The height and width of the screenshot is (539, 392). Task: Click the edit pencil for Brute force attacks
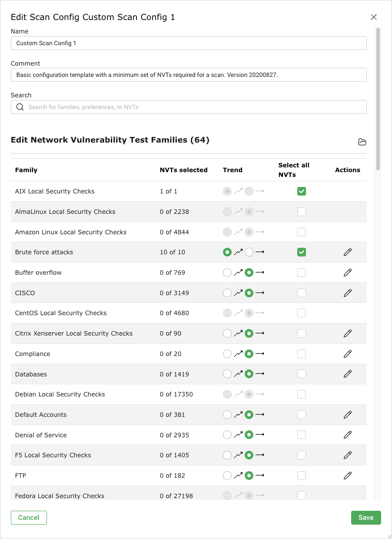coord(347,252)
